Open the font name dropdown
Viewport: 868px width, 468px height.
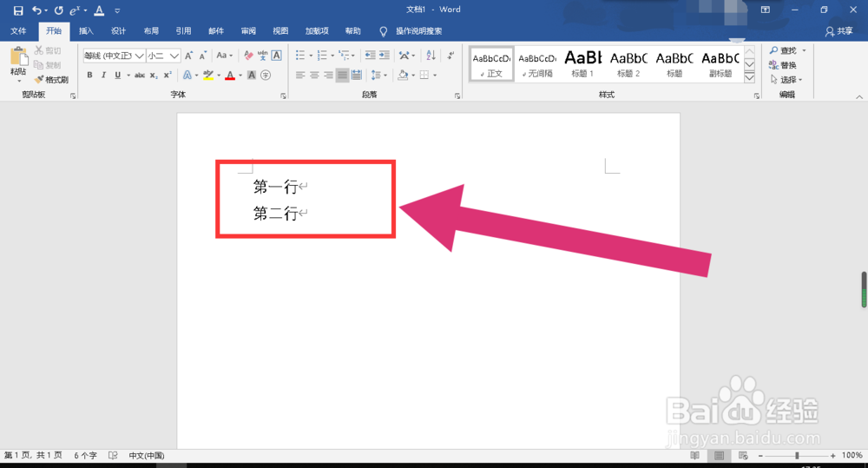click(x=140, y=56)
